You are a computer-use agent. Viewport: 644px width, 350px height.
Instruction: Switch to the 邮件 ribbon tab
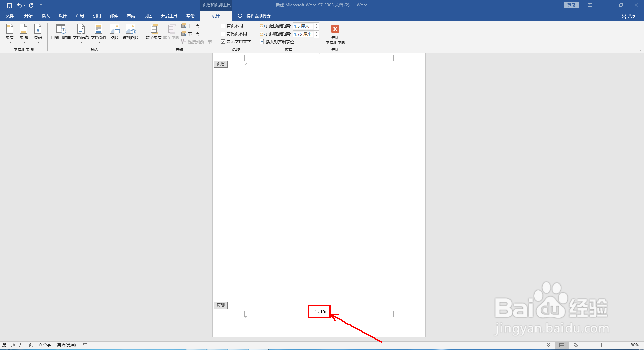pyautogui.click(x=114, y=16)
